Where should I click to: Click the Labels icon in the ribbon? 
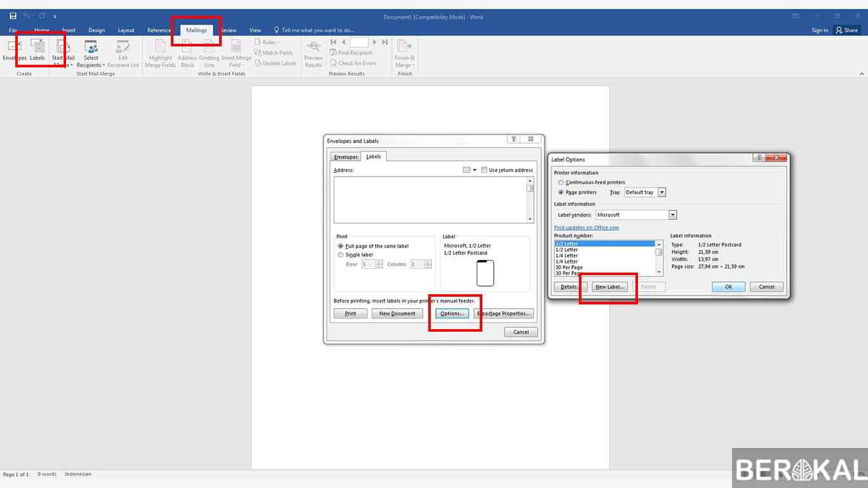click(x=37, y=51)
